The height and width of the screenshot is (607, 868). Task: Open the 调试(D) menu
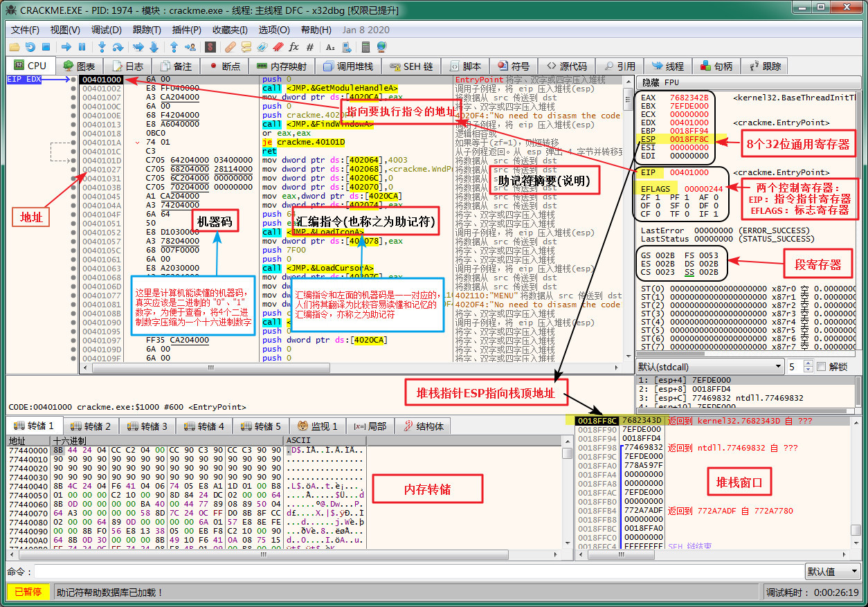point(106,30)
